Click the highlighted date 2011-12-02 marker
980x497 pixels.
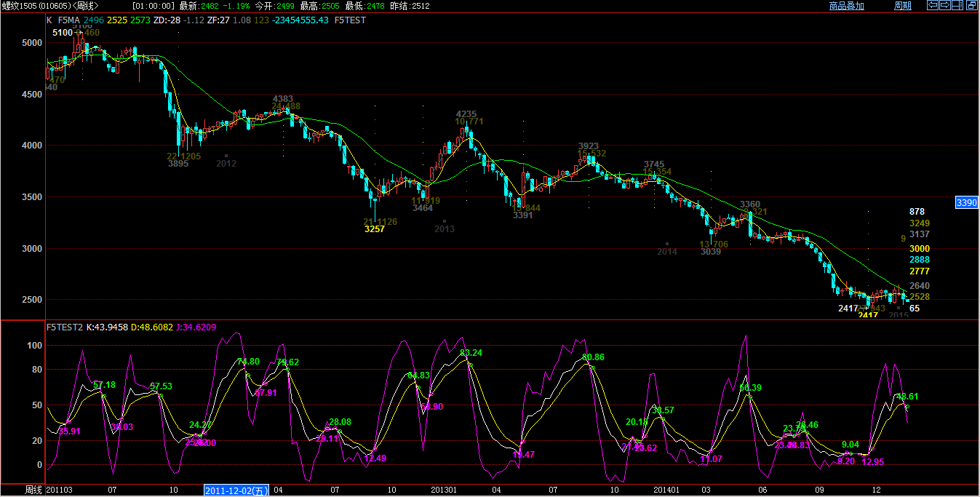236,491
